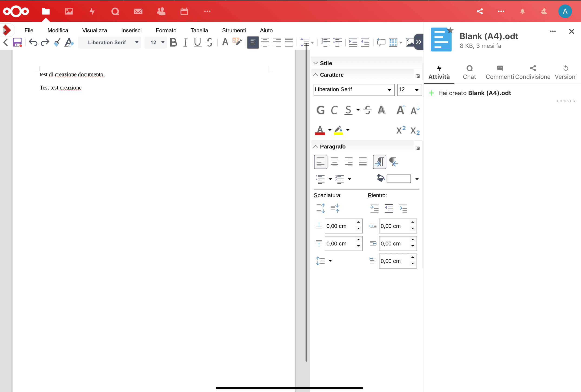Open sidebar Liberation Serif font dropdown
The height and width of the screenshot is (392, 581).
(354, 90)
